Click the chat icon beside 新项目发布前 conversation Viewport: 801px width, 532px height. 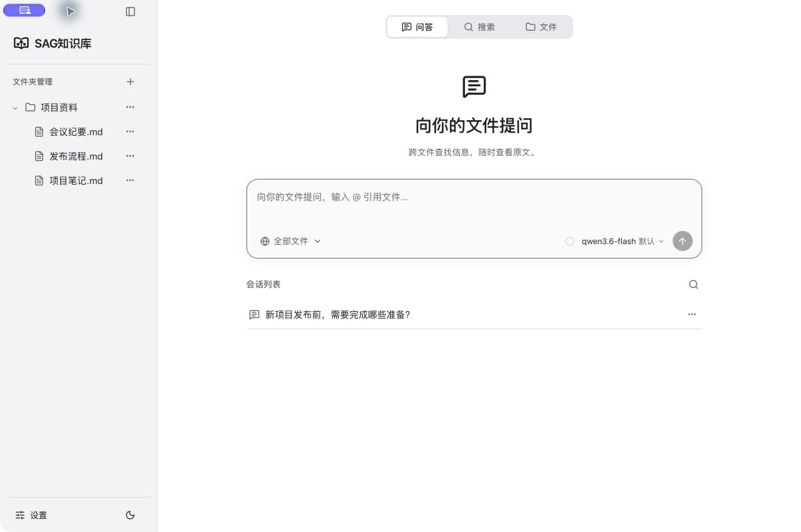tap(254, 314)
